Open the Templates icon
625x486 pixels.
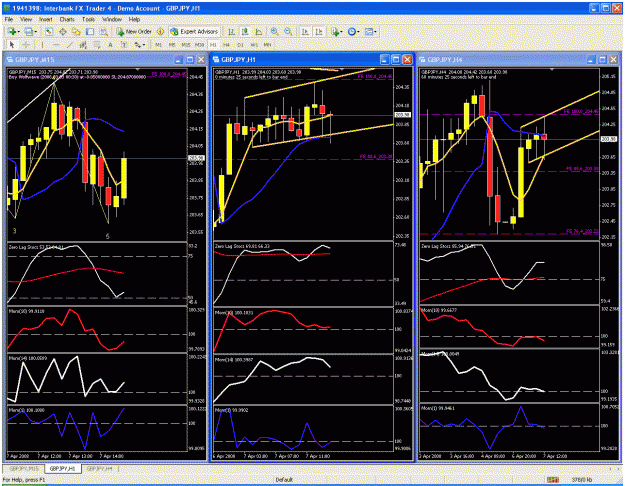click(x=369, y=31)
